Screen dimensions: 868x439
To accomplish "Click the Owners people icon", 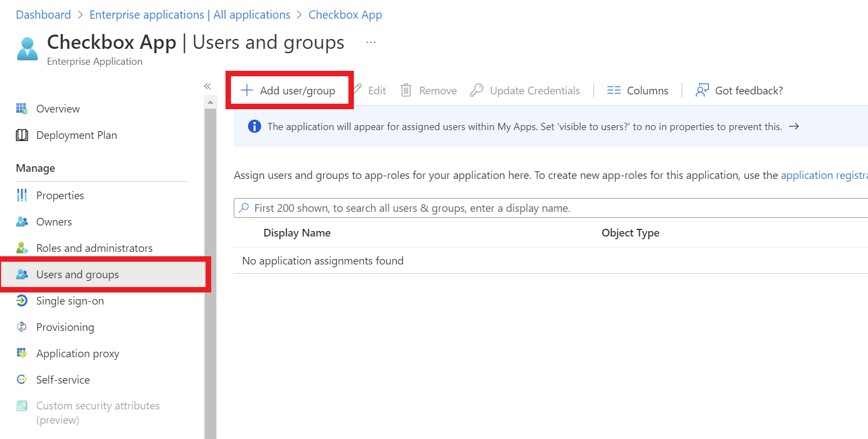I will click(22, 222).
